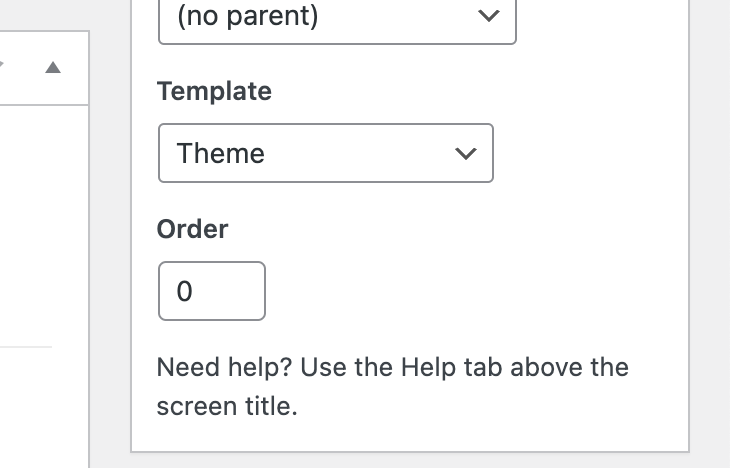Click the "Theme" text in the Template select
Image resolution: width=730 pixels, height=468 pixels.
pyautogui.click(x=221, y=154)
